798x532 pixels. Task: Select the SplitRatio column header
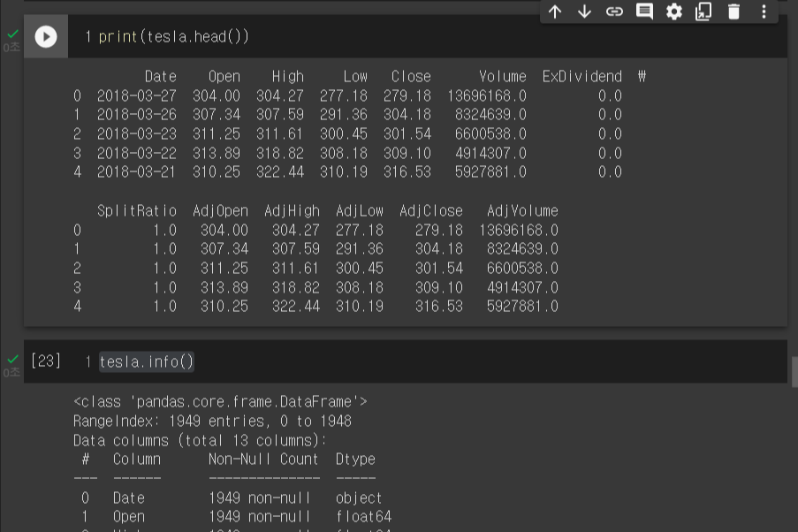(136, 210)
